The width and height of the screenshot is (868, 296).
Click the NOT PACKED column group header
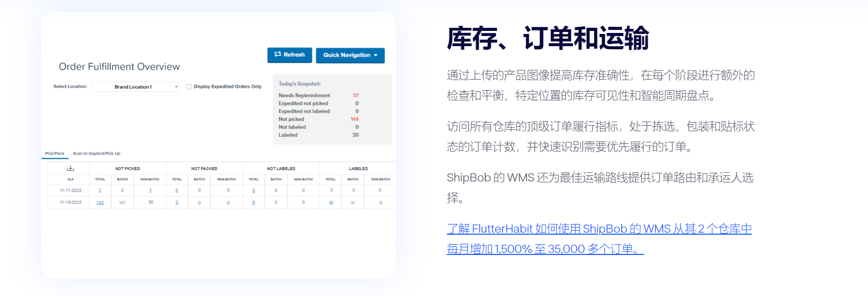pos(204,169)
